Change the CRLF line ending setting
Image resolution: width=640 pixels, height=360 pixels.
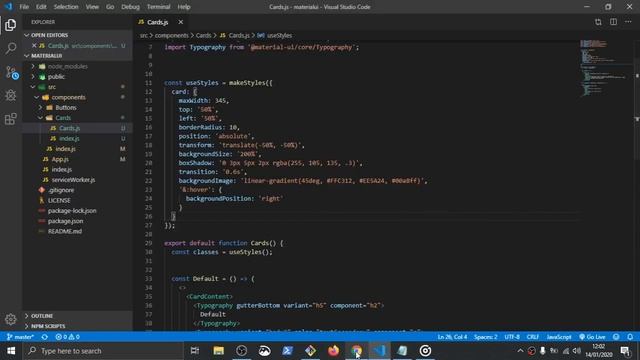click(x=533, y=337)
